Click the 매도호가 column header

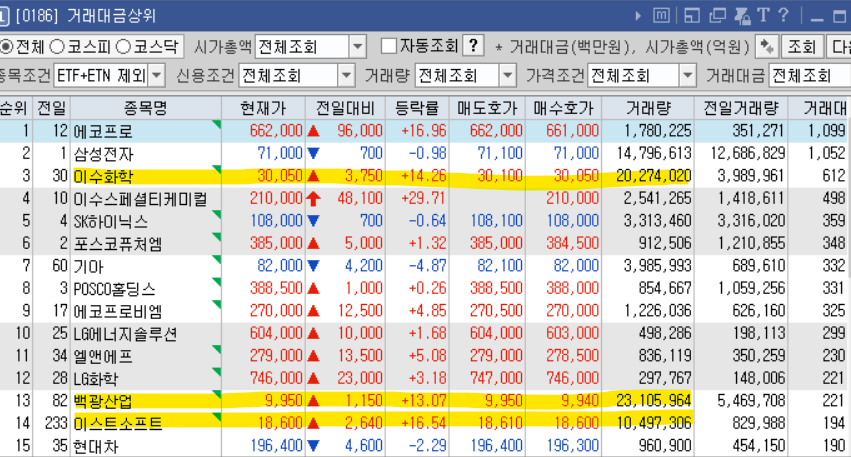pos(487,108)
